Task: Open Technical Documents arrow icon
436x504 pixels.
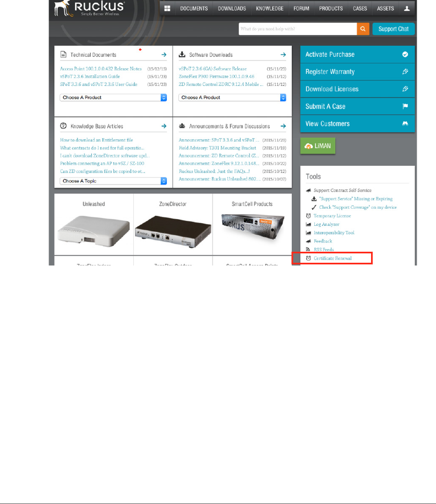Action: coord(164,55)
